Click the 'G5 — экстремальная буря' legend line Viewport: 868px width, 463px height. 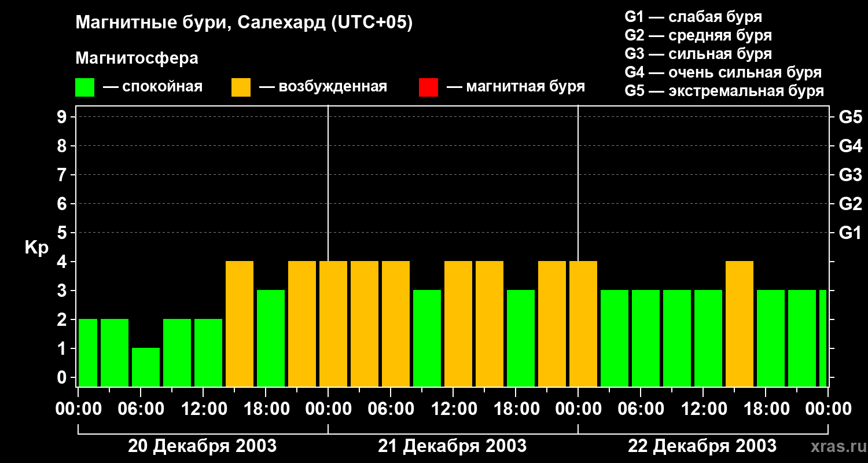724,91
